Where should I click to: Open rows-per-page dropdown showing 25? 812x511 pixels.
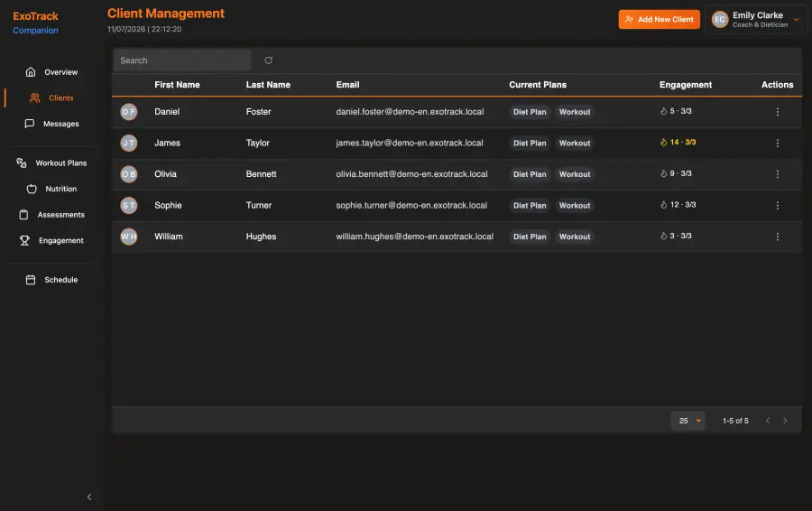687,421
